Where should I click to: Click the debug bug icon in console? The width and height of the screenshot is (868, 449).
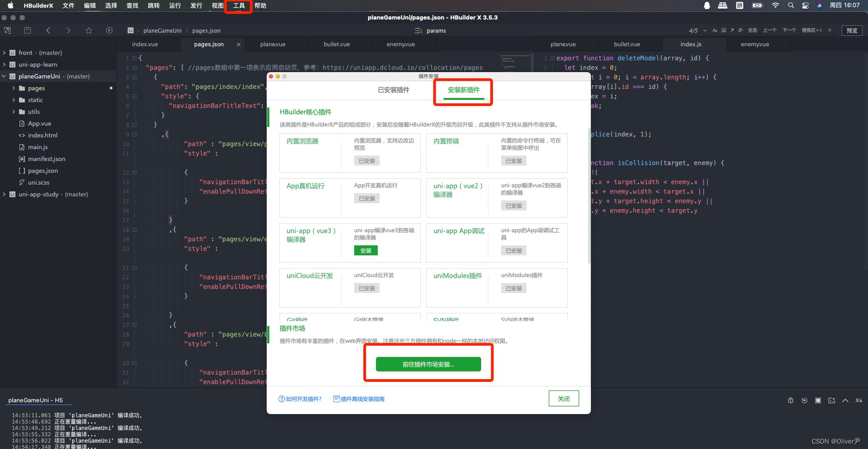(x=790, y=400)
